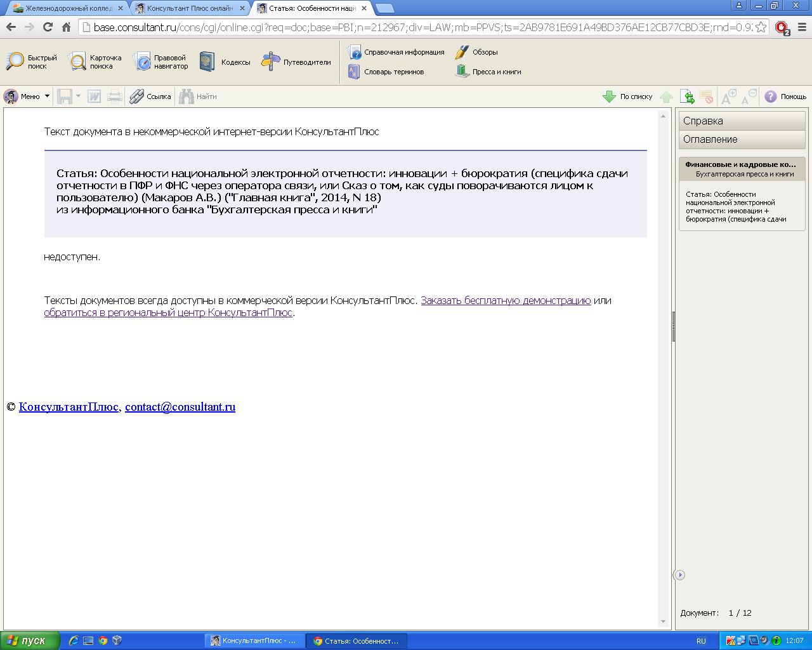Screen dimensions: 812x650
Task: Open Правовой навигатор
Action: click(160, 62)
